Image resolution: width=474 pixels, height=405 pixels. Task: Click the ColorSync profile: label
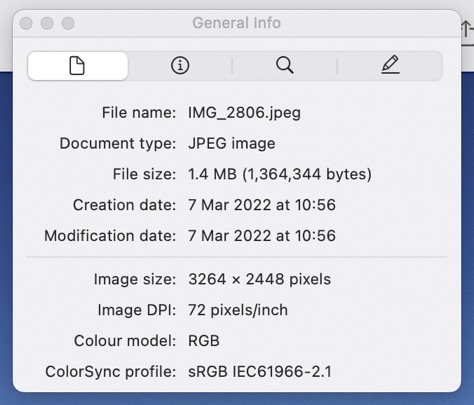tap(111, 372)
